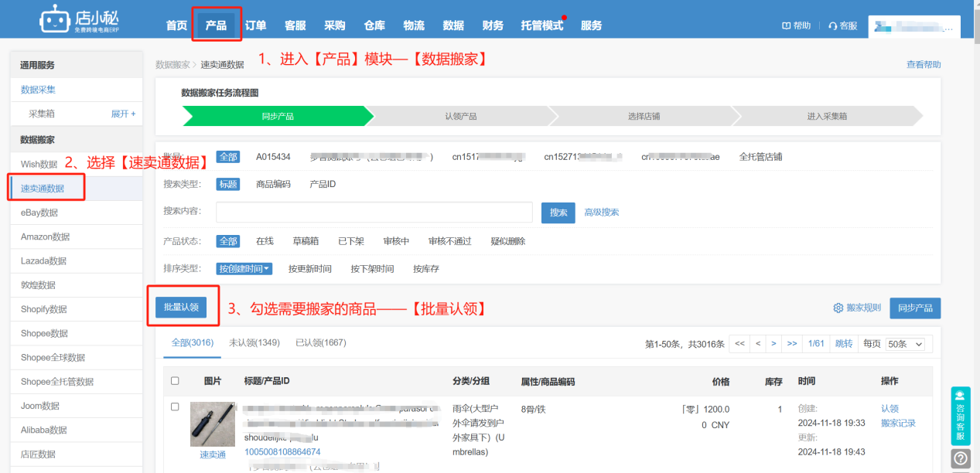Expand the 采集箱 展开 + toggle
Screen dimensions: 980x473
tap(123, 114)
